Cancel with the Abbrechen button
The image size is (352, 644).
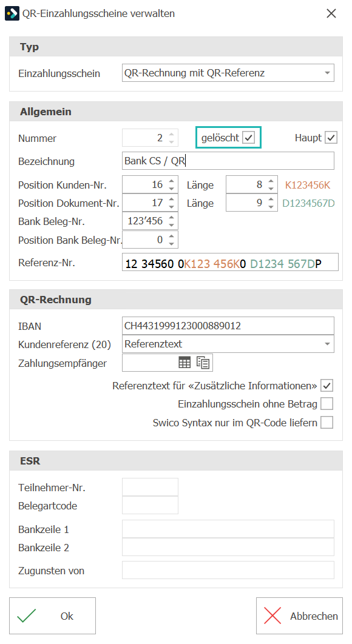click(299, 615)
